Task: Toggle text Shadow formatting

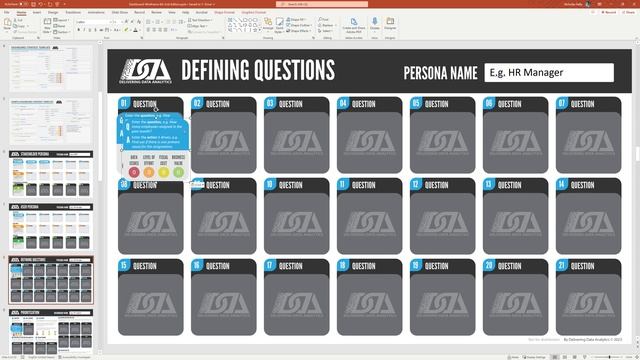Action: (x=96, y=30)
